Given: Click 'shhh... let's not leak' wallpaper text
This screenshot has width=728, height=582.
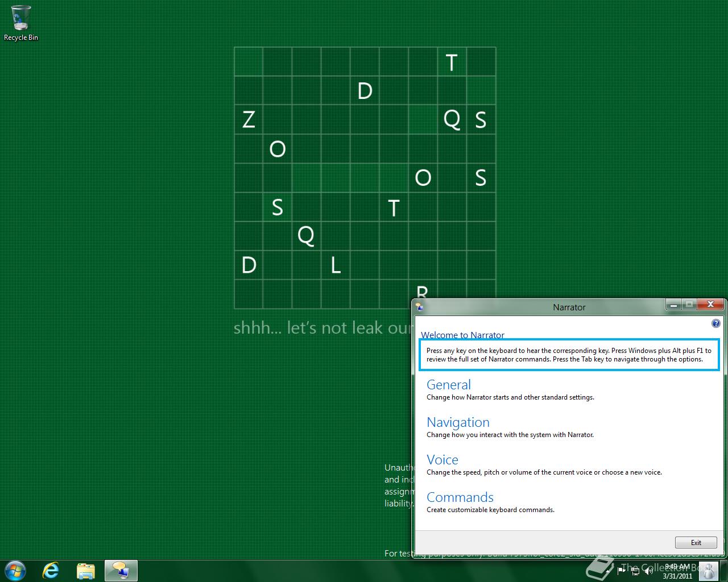Looking at the screenshot, I should (x=322, y=328).
